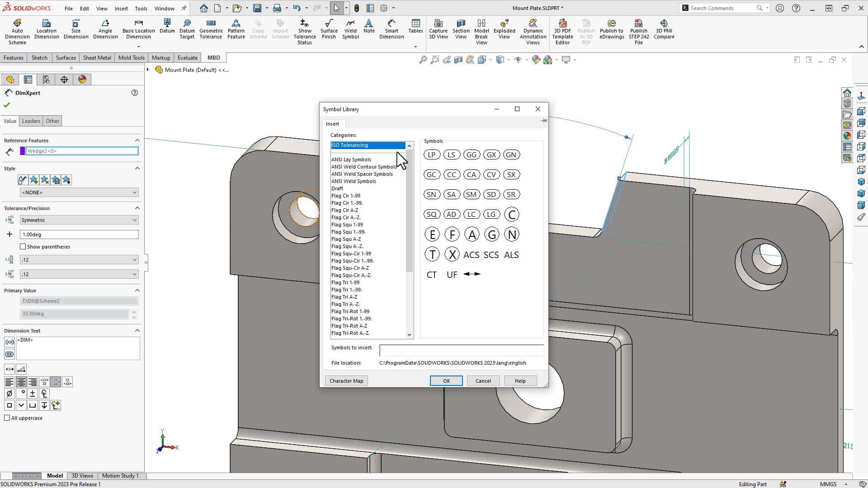Viewport: 868px width, 488px height.
Task: Switch to the Sheet Metal tab
Action: (97, 57)
